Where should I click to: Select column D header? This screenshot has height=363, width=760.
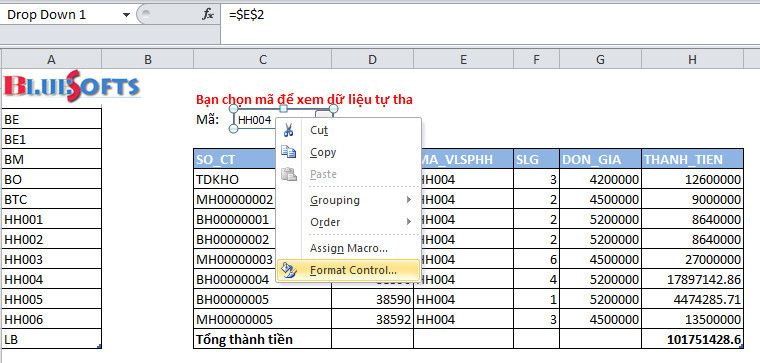pos(372,59)
